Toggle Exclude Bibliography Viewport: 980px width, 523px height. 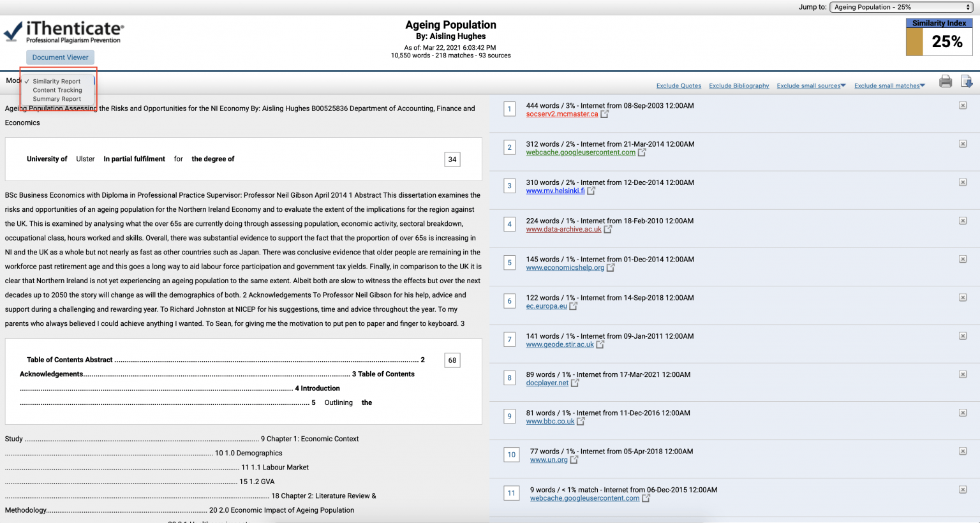coord(739,85)
